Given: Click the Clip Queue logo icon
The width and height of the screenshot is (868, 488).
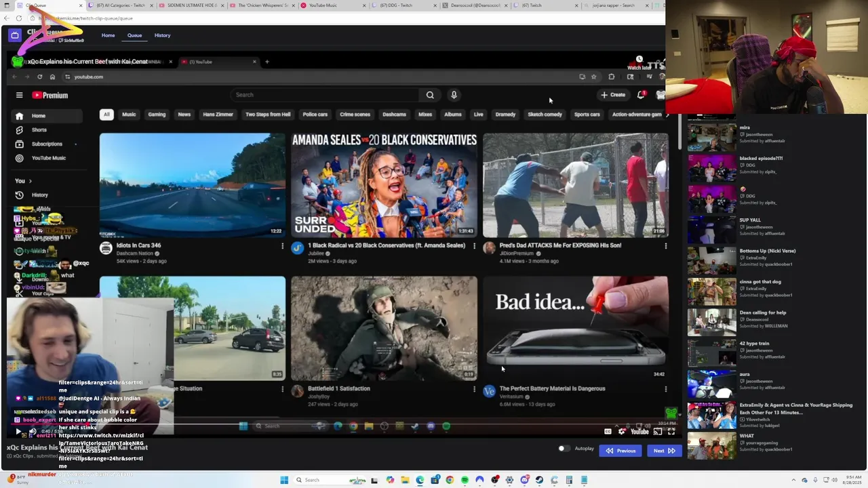Looking at the screenshot, I should (15, 35).
